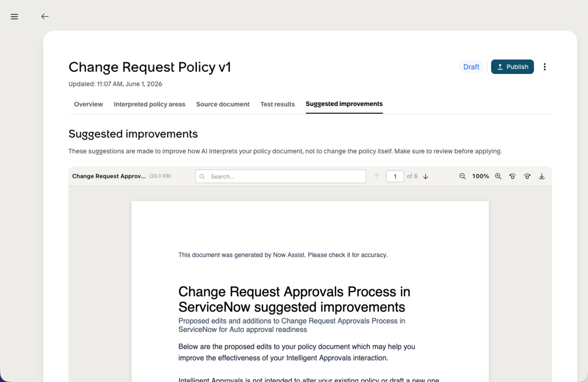Zoom in the document viewer
588x382 pixels.
[498, 177]
